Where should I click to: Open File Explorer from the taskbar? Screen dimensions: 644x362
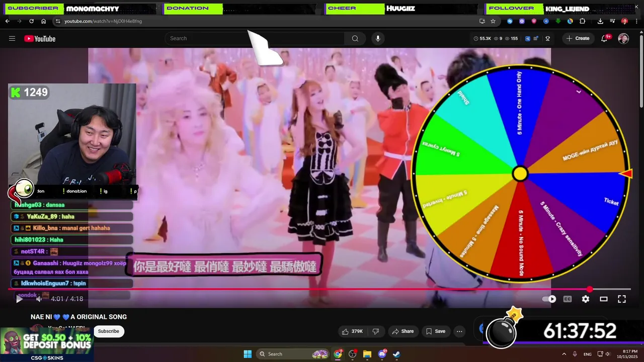click(367, 354)
